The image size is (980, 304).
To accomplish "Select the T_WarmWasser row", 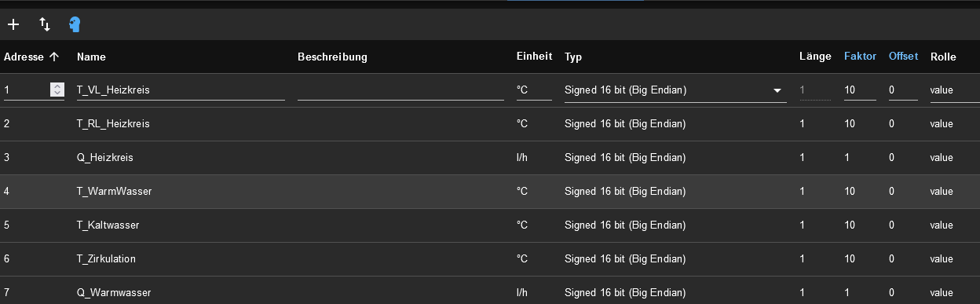I will click(490, 192).
